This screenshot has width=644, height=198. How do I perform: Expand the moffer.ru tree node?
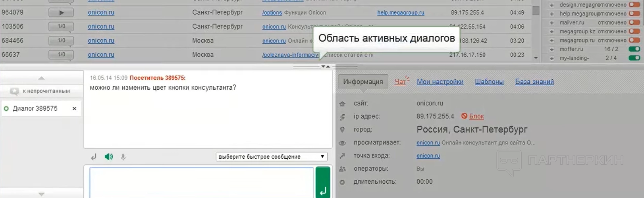point(551,49)
